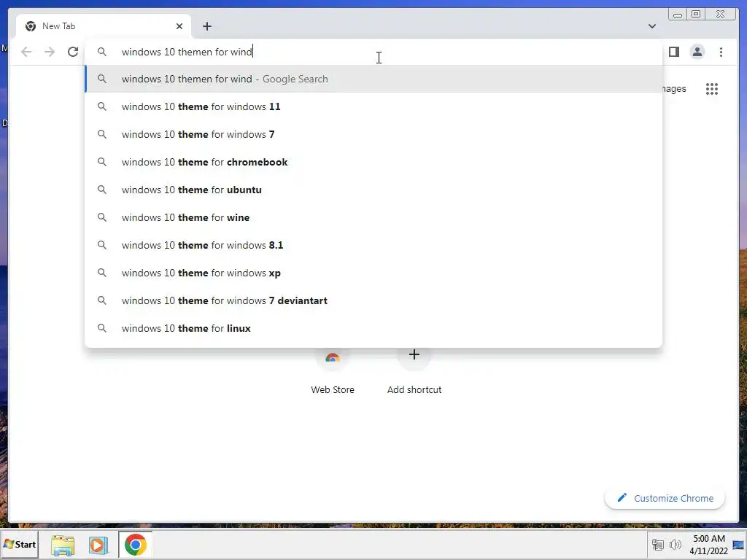
Task: Open the Chrome side panel
Action: [673, 52]
